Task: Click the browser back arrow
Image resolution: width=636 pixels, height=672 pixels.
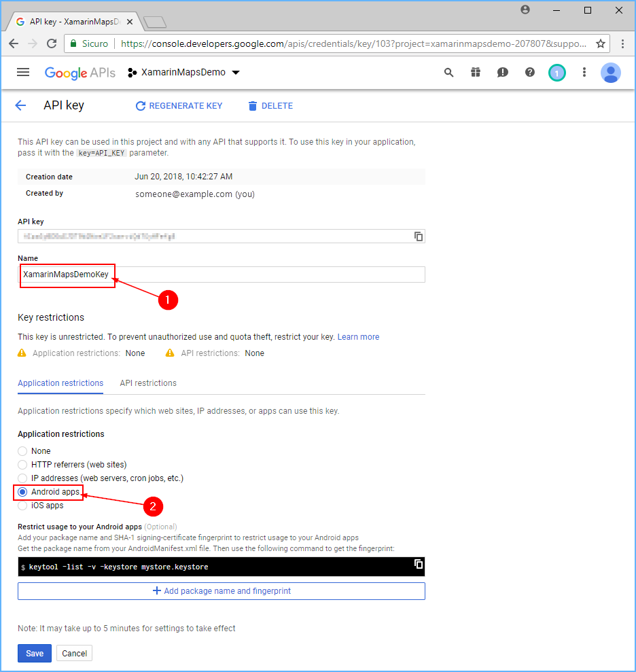Action: pyautogui.click(x=14, y=43)
